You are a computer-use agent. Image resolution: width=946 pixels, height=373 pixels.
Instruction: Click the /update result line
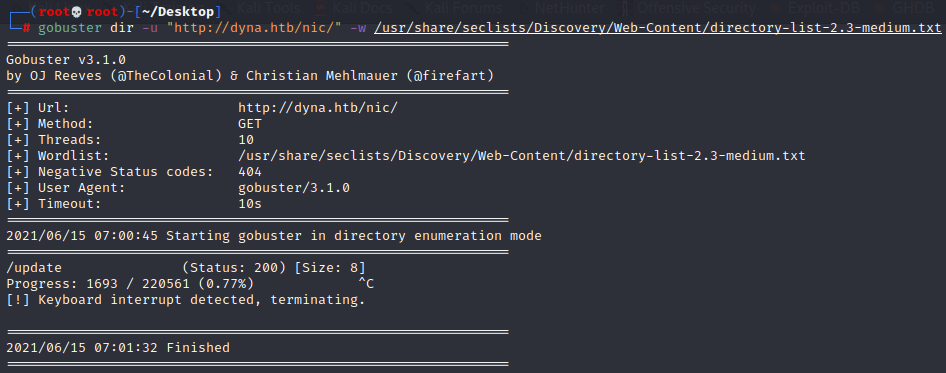[x=186, y=267]
